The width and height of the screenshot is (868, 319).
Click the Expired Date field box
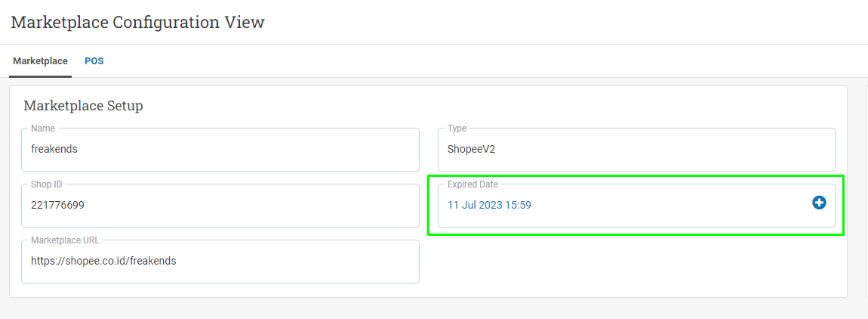click(636, 206)
